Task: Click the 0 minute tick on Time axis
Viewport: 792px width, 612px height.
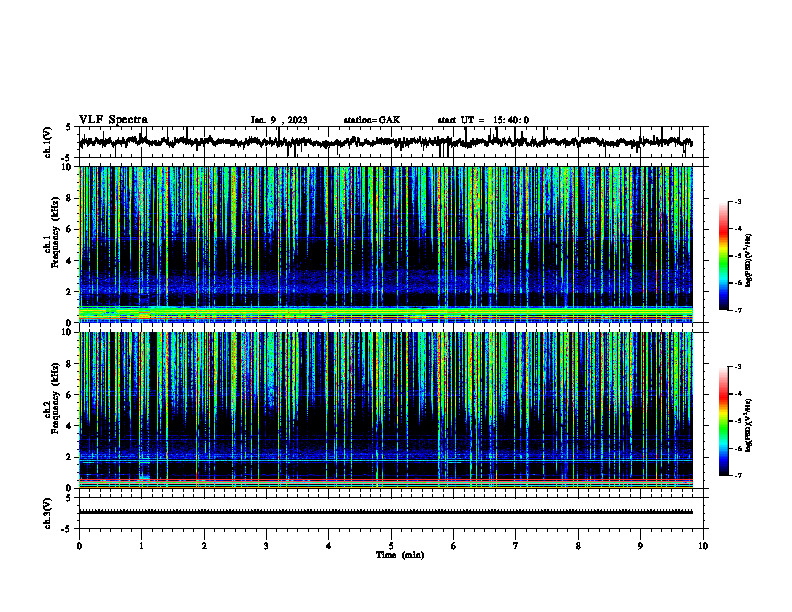Action: tap(79, 546)
